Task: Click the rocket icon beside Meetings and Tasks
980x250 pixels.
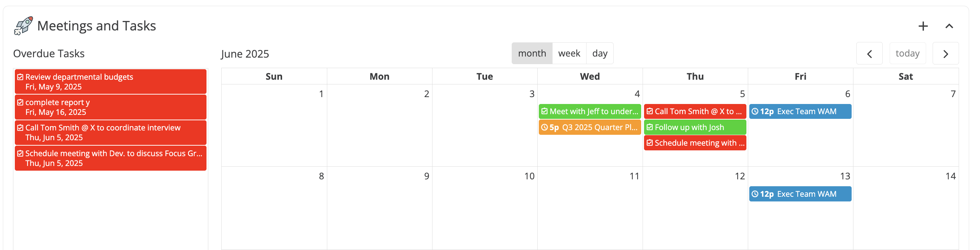Action: coord(23,25)
